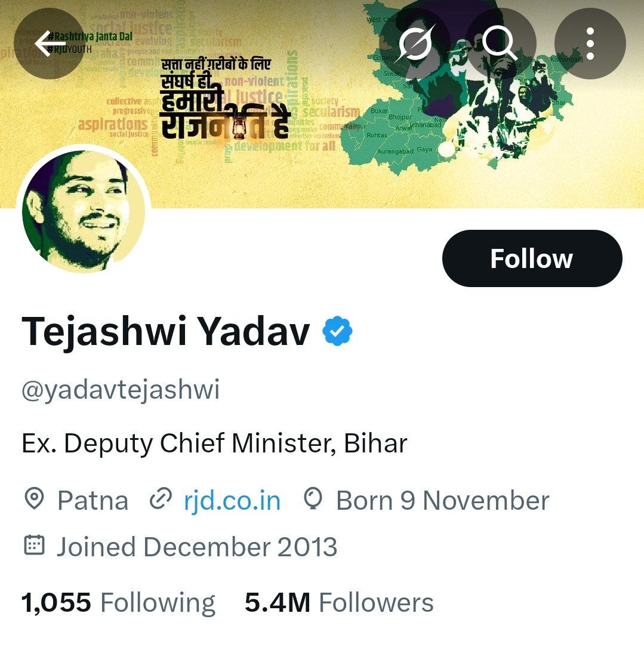Viewport: 644px width, 647px height.
Task: Tap the location pin icon
Action: pos(34,498)
